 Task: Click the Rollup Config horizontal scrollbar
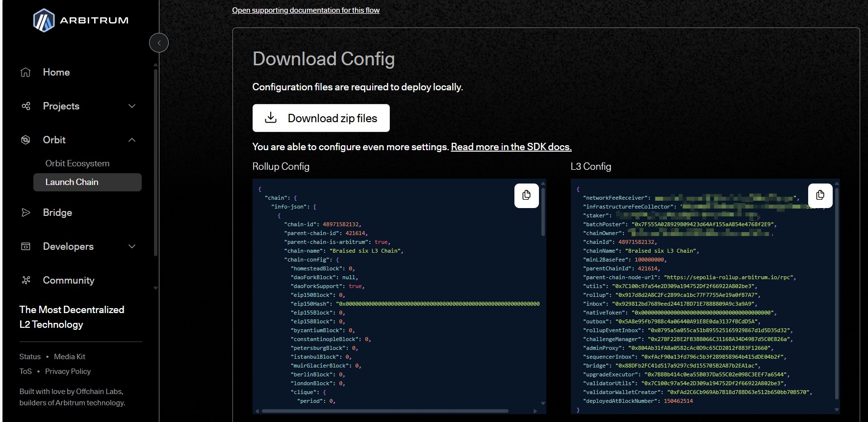click(x=385, y=411)
